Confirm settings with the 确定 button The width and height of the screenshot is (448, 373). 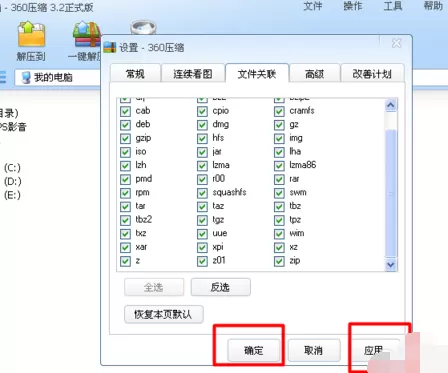(x=253, y=350)
